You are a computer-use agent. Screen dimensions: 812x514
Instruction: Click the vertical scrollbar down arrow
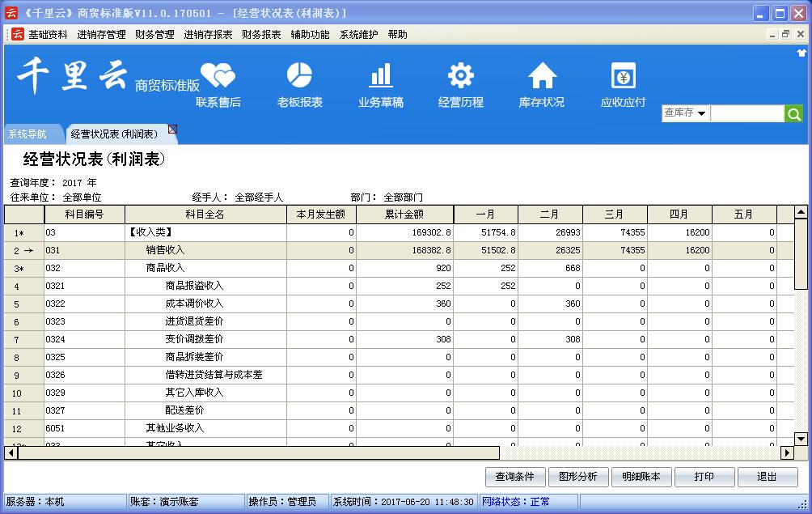(x=801, y=439)
